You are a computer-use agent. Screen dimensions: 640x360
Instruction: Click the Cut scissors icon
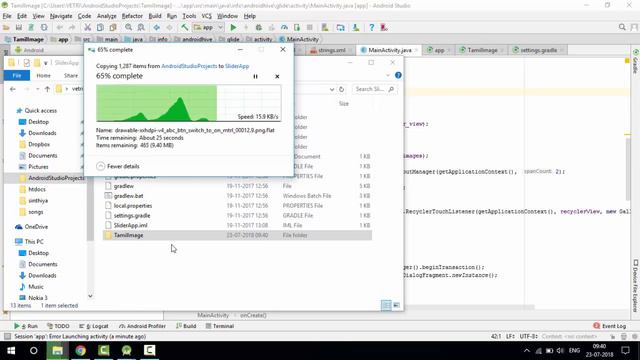87,27
